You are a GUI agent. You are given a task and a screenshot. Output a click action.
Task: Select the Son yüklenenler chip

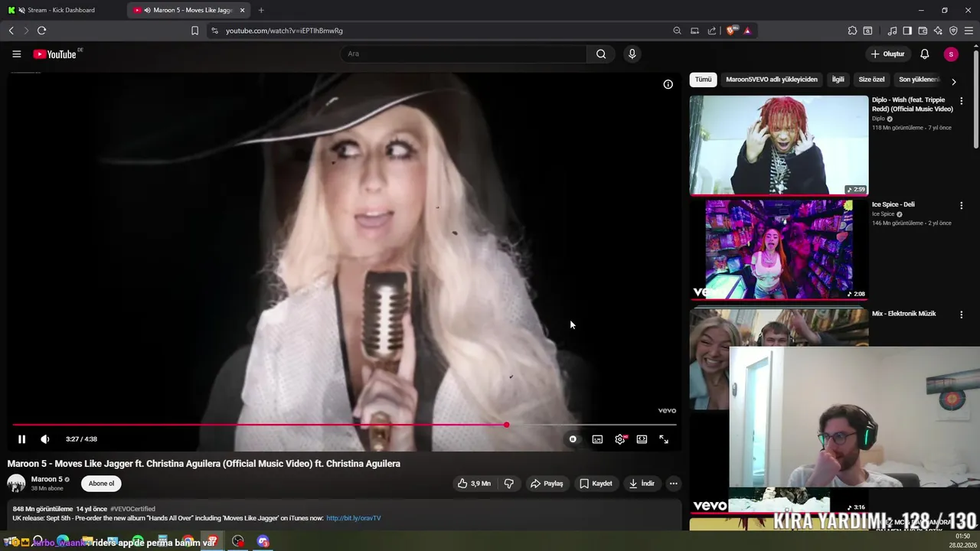919,80
